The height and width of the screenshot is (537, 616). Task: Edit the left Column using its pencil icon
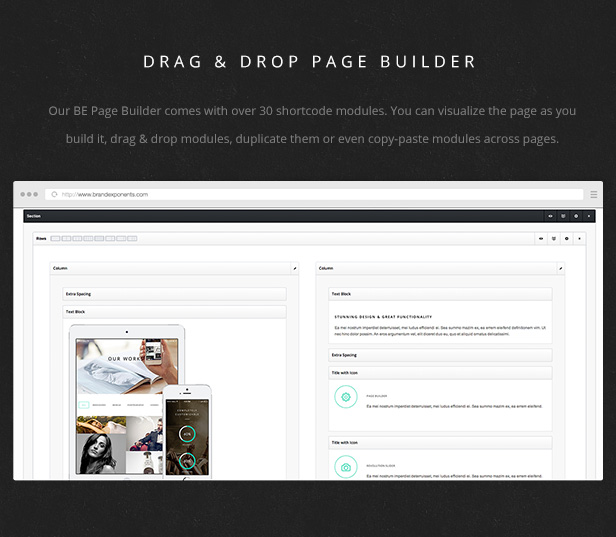click(x=295, y=268)
